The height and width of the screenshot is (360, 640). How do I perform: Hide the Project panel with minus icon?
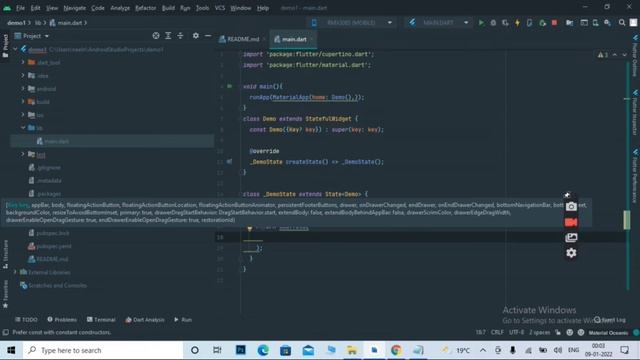pyautogui.click(x=208, y=36)
